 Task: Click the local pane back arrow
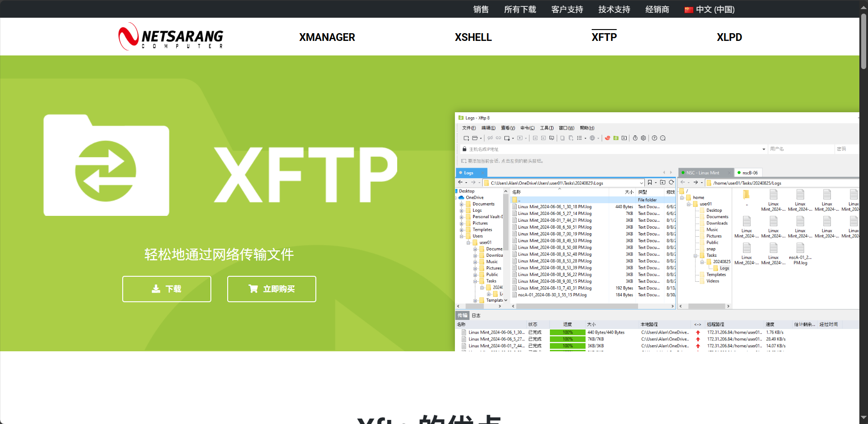460,183
